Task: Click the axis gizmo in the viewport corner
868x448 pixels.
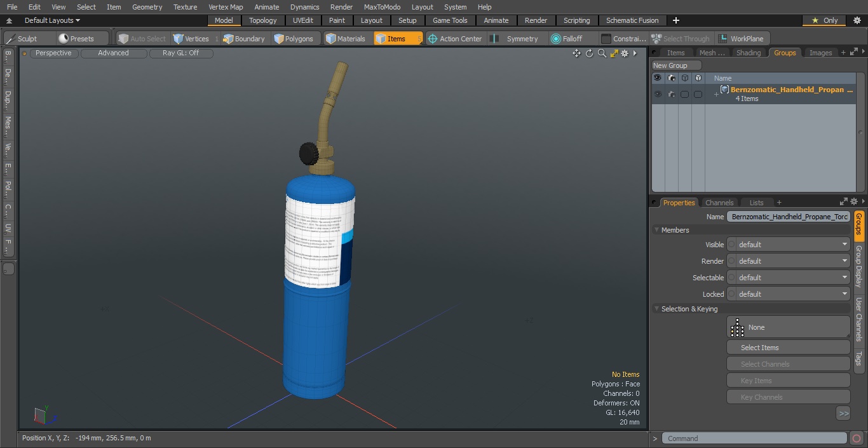Action: click(44, 416)
